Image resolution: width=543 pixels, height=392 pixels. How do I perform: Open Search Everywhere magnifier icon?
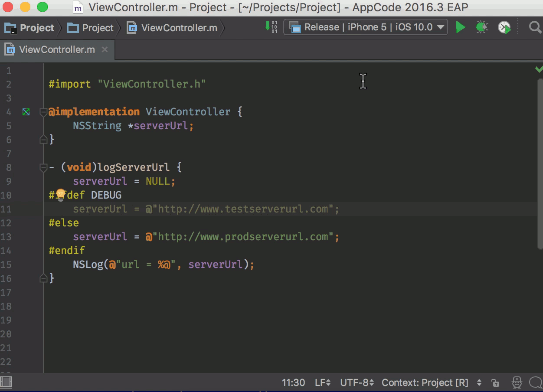pos(535,27)
